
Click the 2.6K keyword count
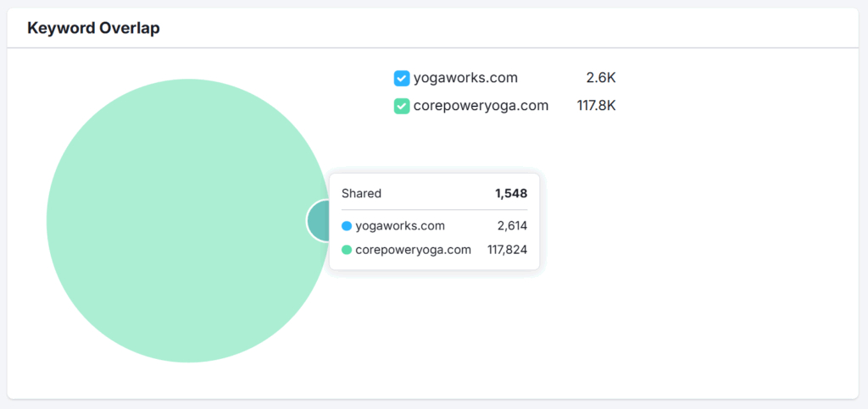(601, 78)
